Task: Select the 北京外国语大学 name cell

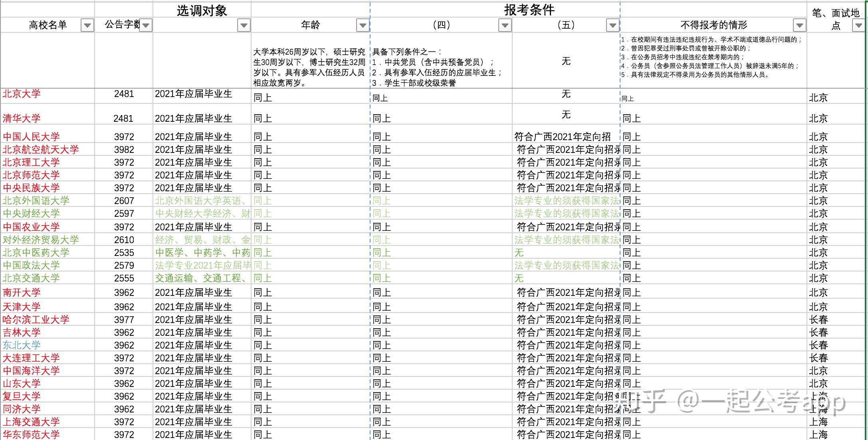Action: coord(48,200)
